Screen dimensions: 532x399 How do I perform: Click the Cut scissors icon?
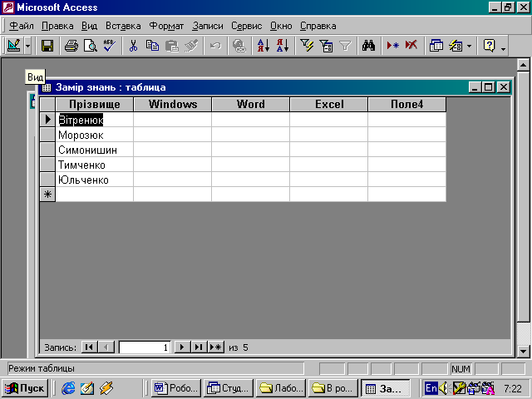tap(133, 46)
